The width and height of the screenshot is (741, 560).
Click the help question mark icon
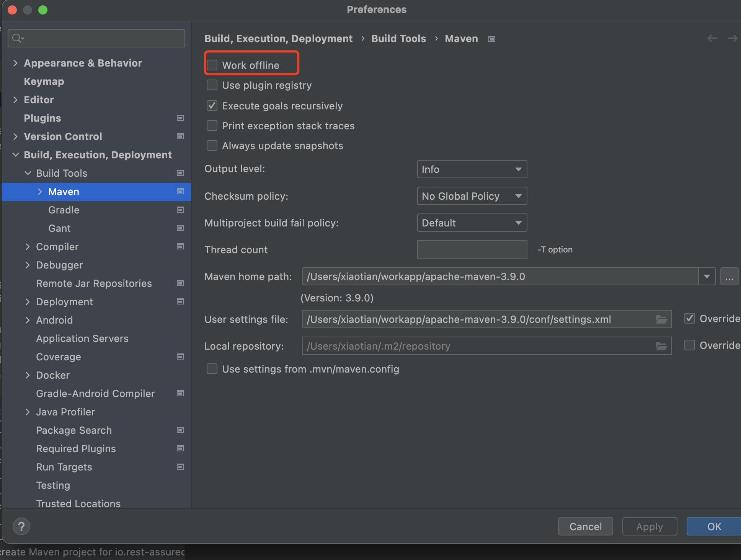coord(21,526)
